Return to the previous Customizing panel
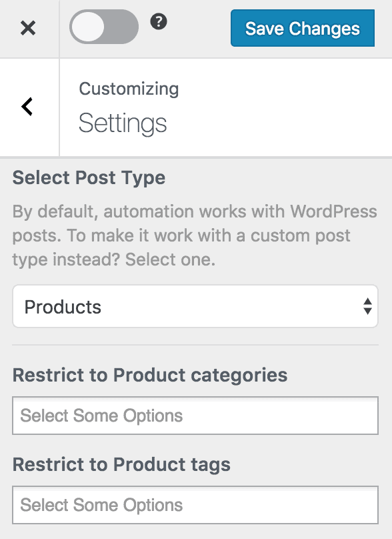This screenshot has height=539, width=392. tap(28, 107)
